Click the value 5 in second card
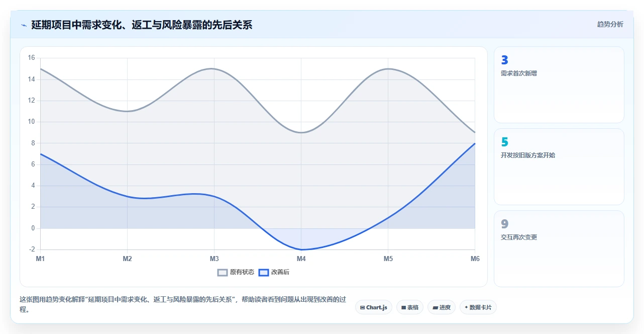 point(504,142)
